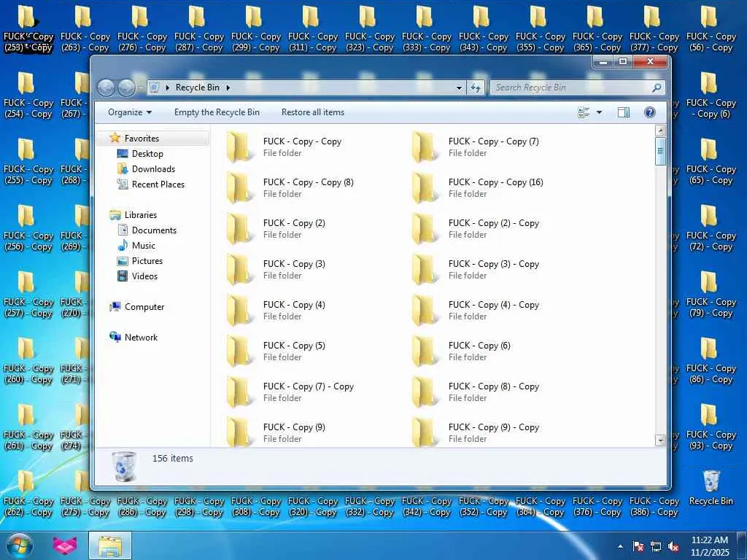Click the vertical scrollbar thumb in file list
The image size is (747, 560).
point(660,151)
